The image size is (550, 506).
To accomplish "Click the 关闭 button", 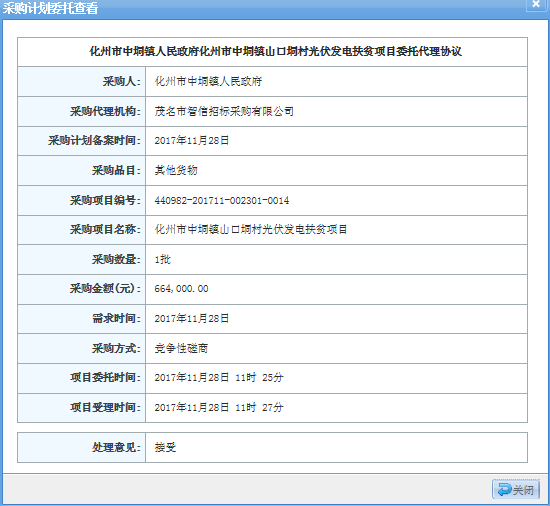I will tap(516, 489).
